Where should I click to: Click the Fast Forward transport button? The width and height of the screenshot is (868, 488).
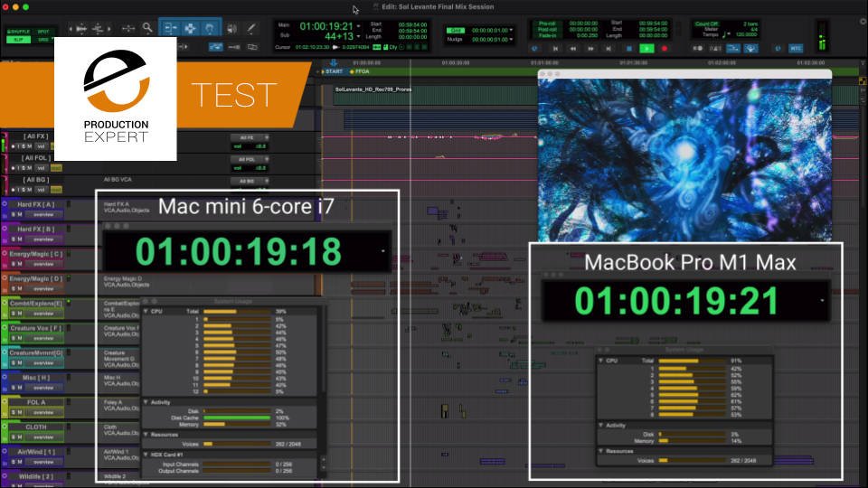point(590,49)
